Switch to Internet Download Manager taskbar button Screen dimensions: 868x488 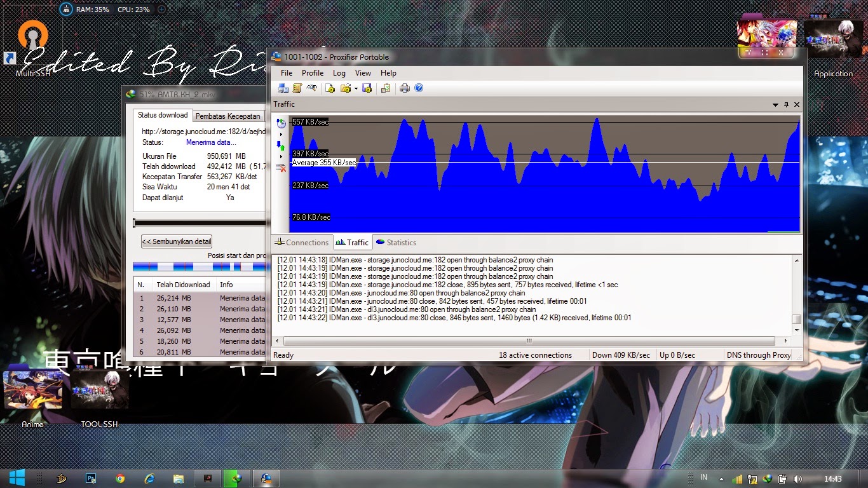237,478
